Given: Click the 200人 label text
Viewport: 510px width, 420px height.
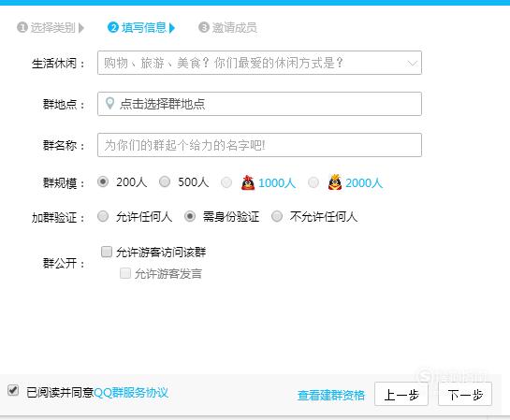Looking at the screenshot, I should pyautogui.click(x=131, y=182).
